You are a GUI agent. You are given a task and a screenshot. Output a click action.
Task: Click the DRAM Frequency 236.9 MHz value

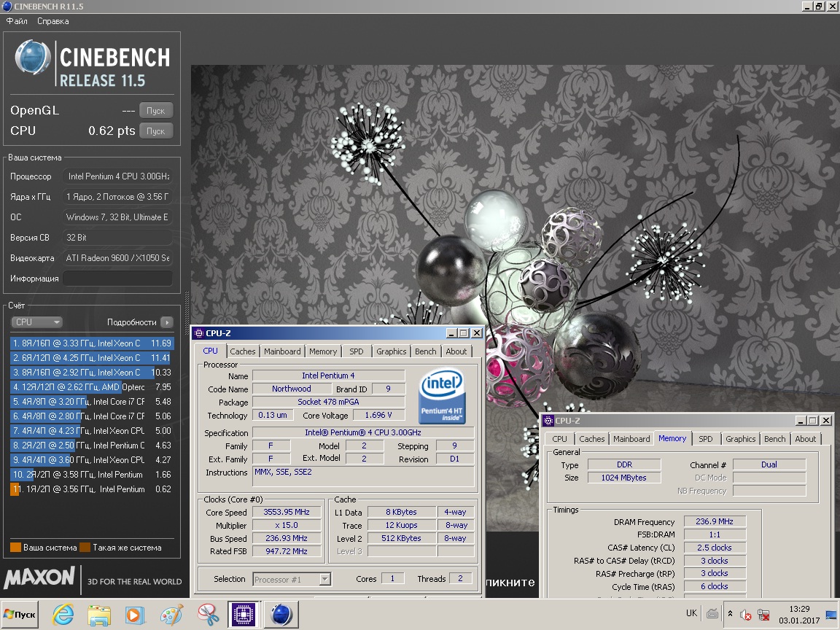click(715, 521)
